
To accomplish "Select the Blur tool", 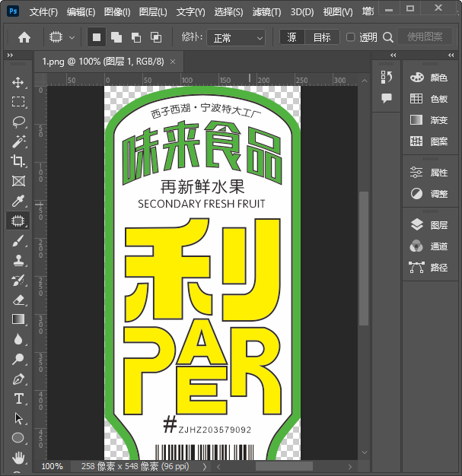I will pyautogui.click(x=18, y=339).
